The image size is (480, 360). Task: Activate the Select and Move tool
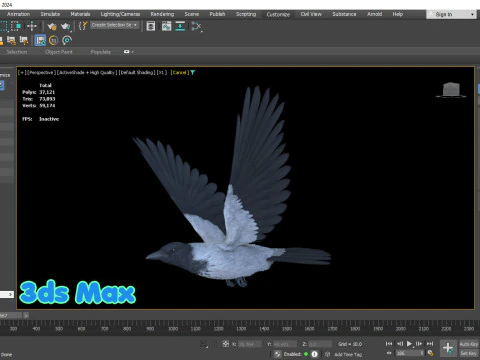coord(32,26)
